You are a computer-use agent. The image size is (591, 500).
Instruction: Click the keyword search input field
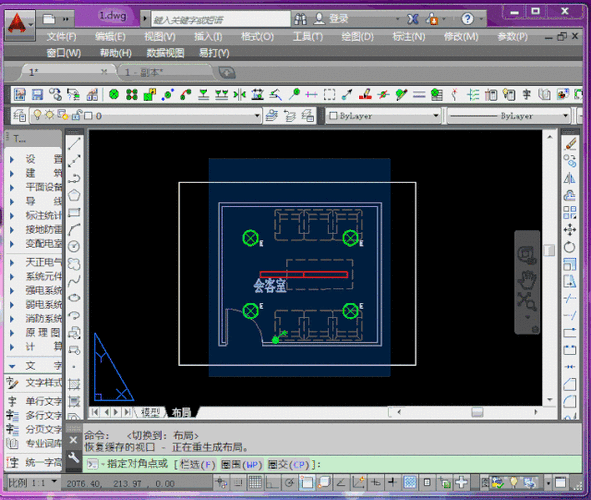coord(220,19)
